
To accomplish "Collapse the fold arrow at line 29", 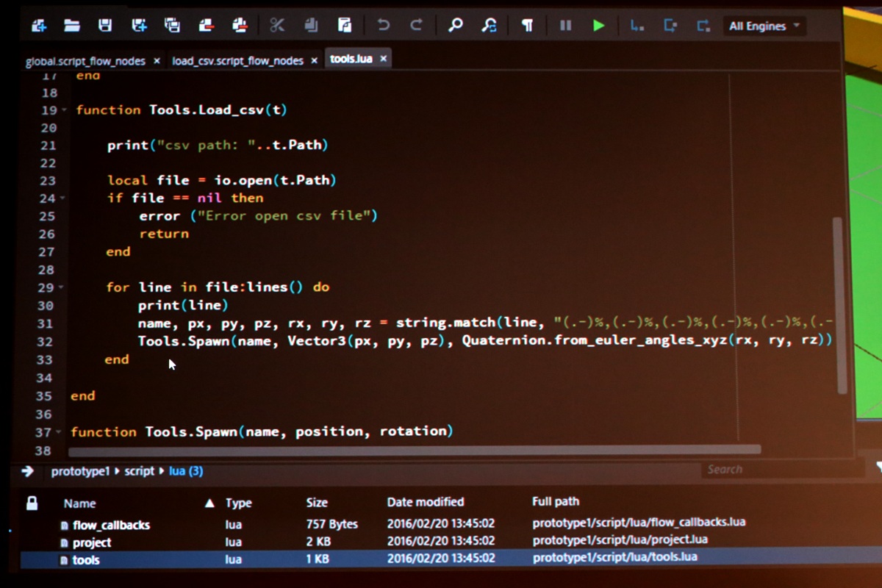I will [x=61, y=287].
